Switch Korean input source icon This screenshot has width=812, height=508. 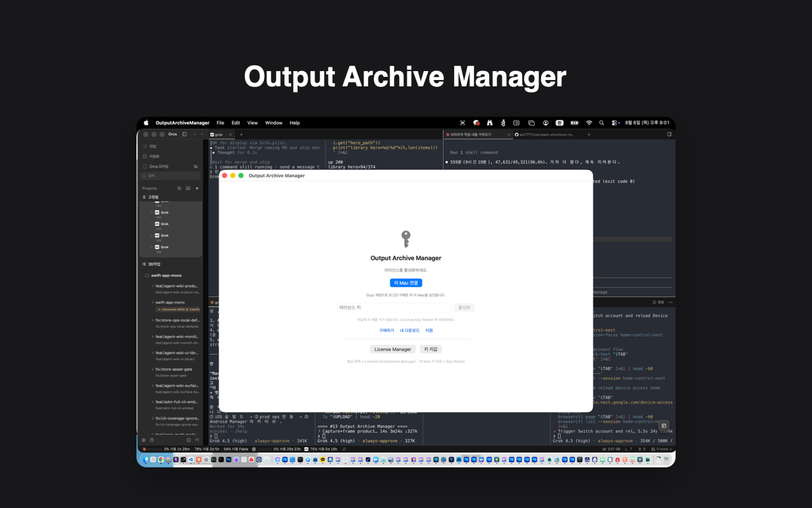click(560, 123)
